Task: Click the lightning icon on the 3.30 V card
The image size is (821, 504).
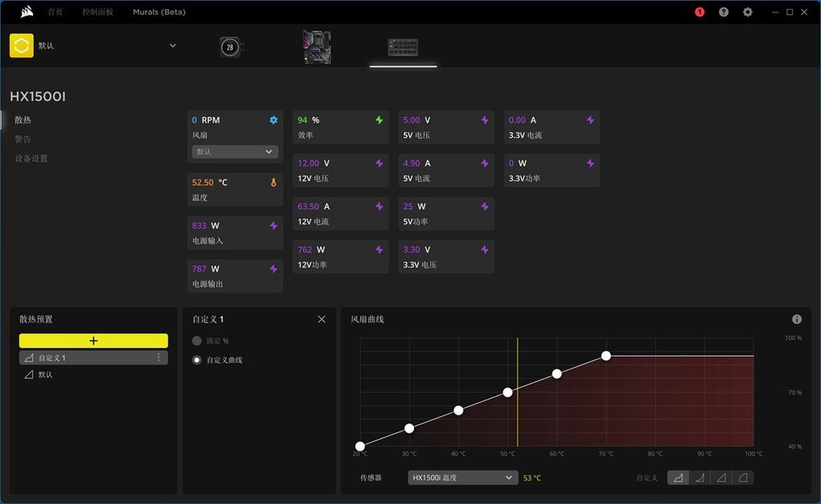Action: pyautogui.click(x=485, y=250)
